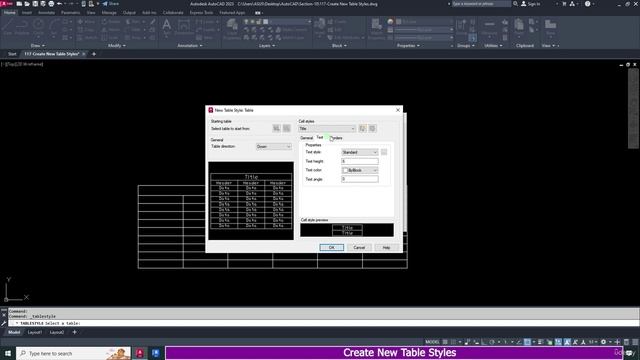
Task: Expand the Draw panel dropdown
Action: pos(38,46)
